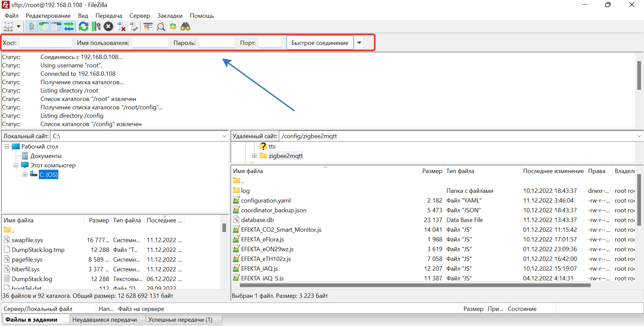Image resolution: width=644 pixels, height=326 pixels.
Task: Select EFEKTA_iAQ.js file icon
Action: [236, 268]
